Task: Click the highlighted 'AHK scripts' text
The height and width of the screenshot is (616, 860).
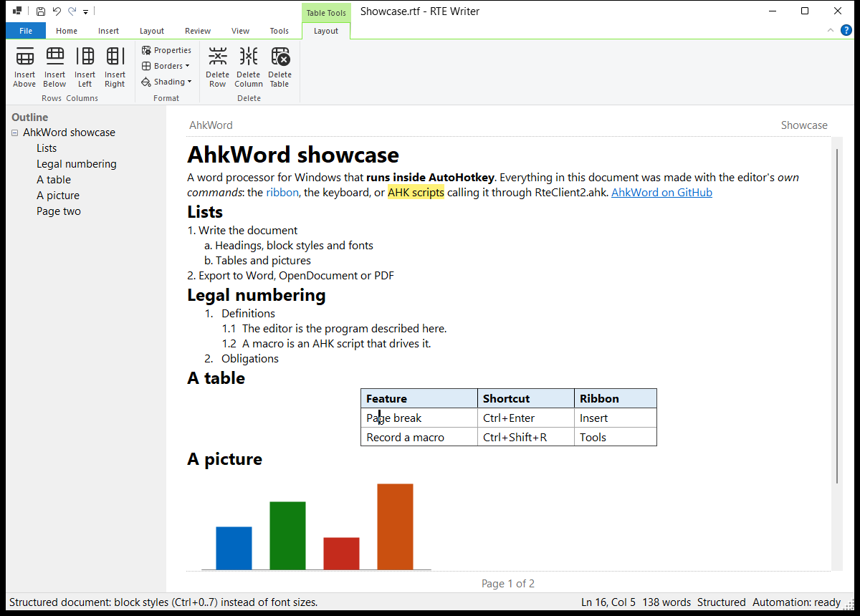Action: coord(416,192)
